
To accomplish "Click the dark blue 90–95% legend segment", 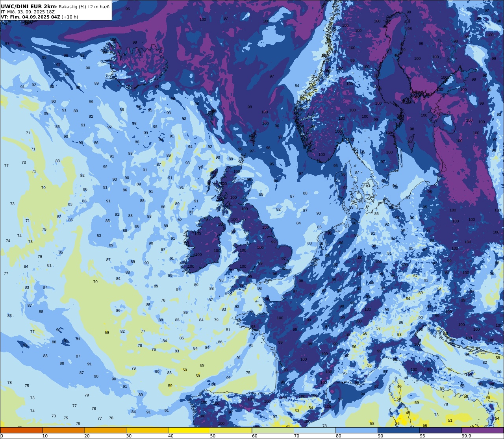I will (398, 430).
